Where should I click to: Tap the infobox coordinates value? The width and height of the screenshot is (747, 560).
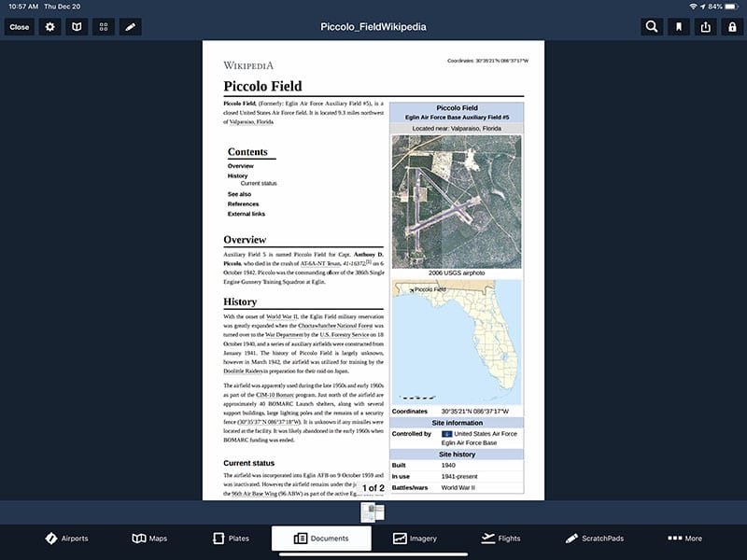475,412
